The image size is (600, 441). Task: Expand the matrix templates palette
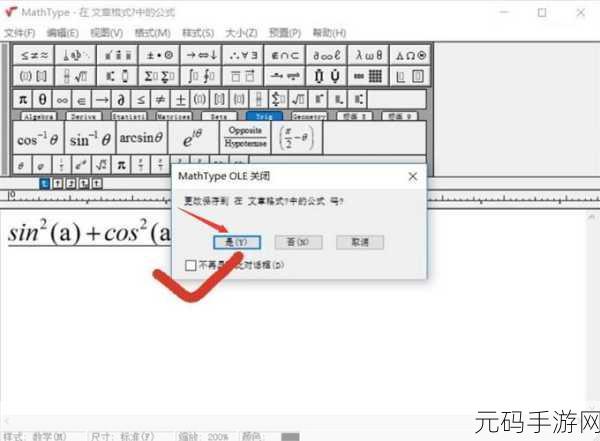click(x=368, y=76)
